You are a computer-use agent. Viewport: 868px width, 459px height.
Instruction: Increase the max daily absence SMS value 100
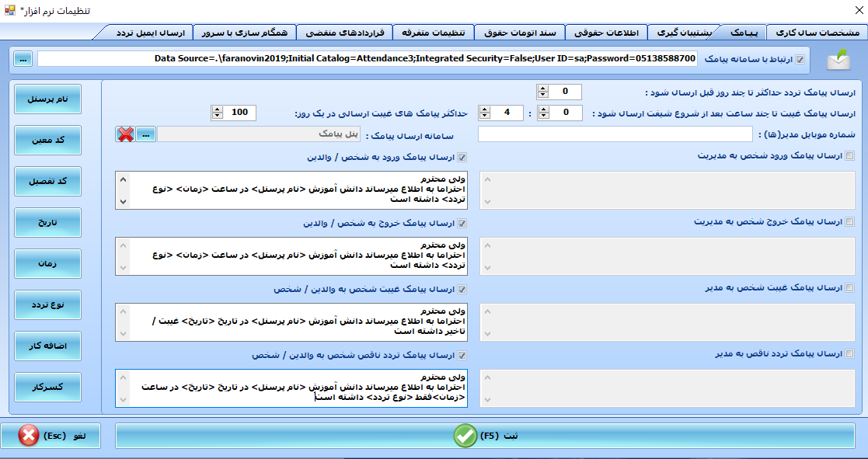pyautogui.click(x=215, y=109)
